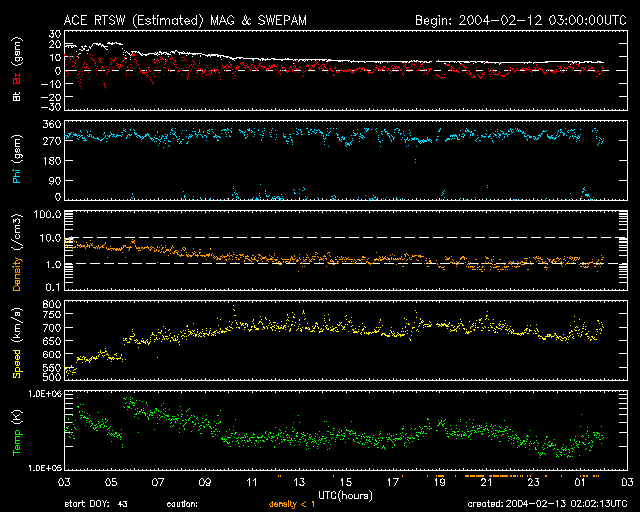Screen dimensions: 640x512
Task: Click the 23 hour tick label
Action: 533,483
